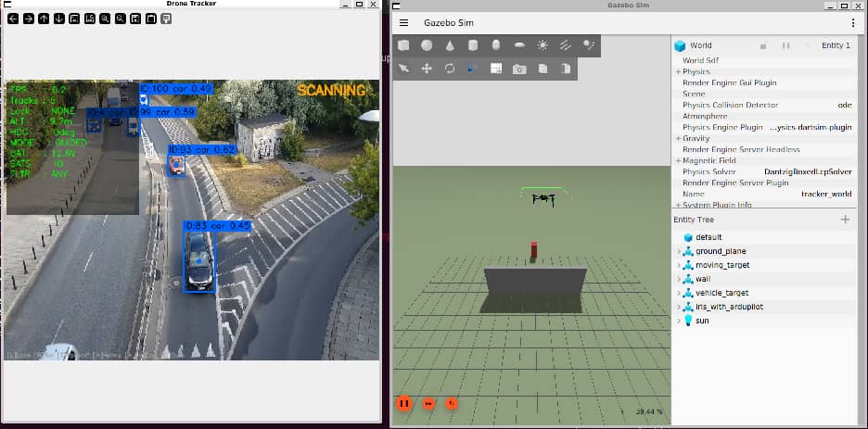Pause the Gazebo simulation
The image size is (868, 429).
(404, 403)
